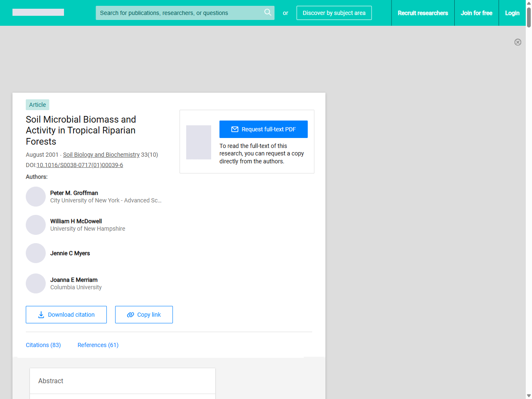This screenshot has width=532, height=399.
Task: Open Discover by subject area
Action: coord(334,13)
